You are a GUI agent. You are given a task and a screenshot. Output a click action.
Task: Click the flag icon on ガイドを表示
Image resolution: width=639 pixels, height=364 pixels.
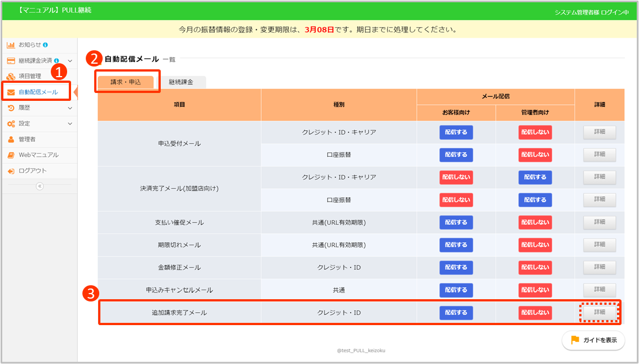click(x=575, y=340)
